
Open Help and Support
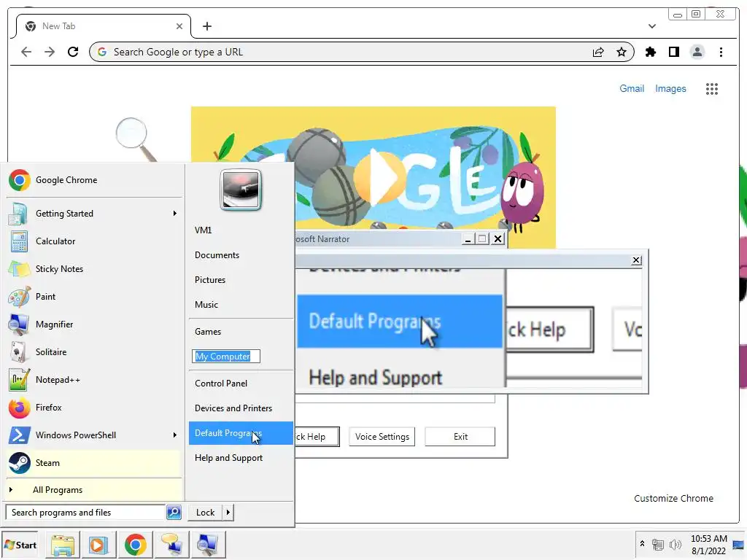pyautogui.click(x=241, y=458)
